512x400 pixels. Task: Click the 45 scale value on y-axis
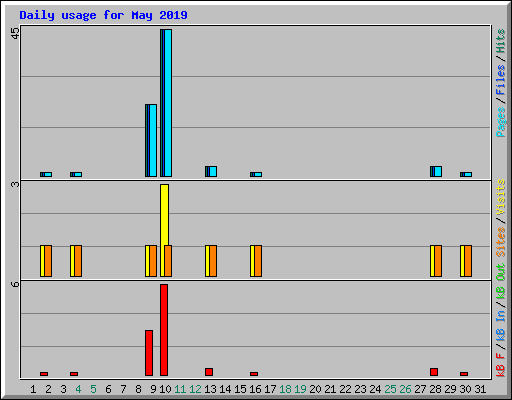coord(16,33)
